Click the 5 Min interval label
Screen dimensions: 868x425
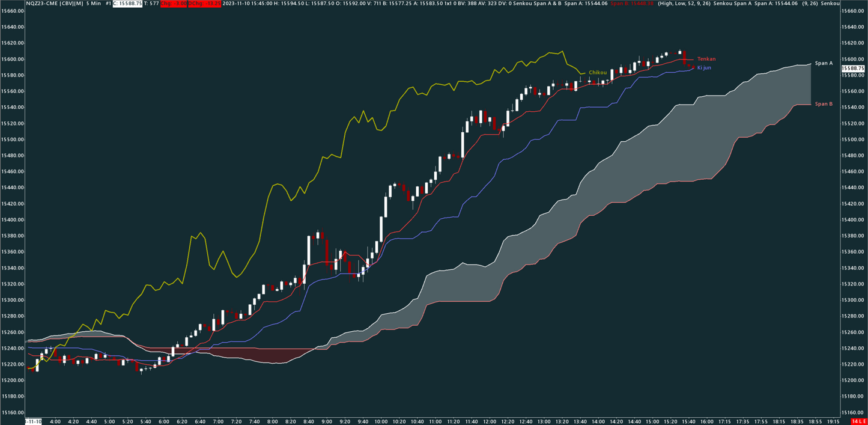coord(94,4)
